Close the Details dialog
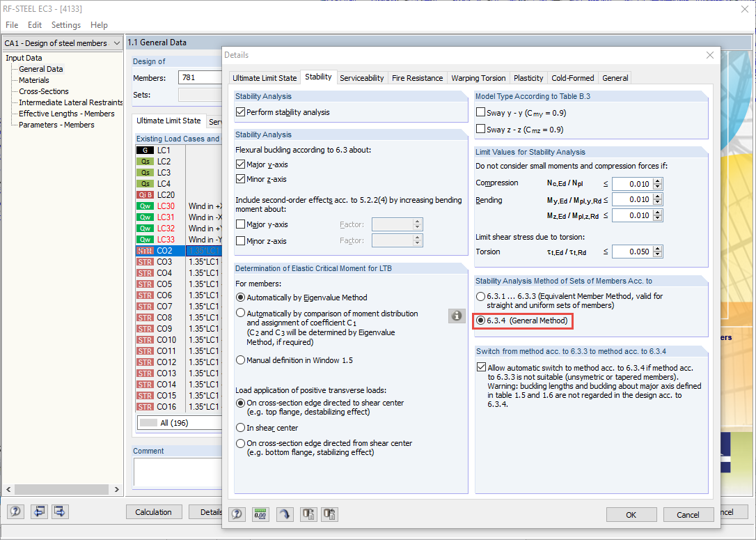 pyautogui.click(x=710, y=55)
